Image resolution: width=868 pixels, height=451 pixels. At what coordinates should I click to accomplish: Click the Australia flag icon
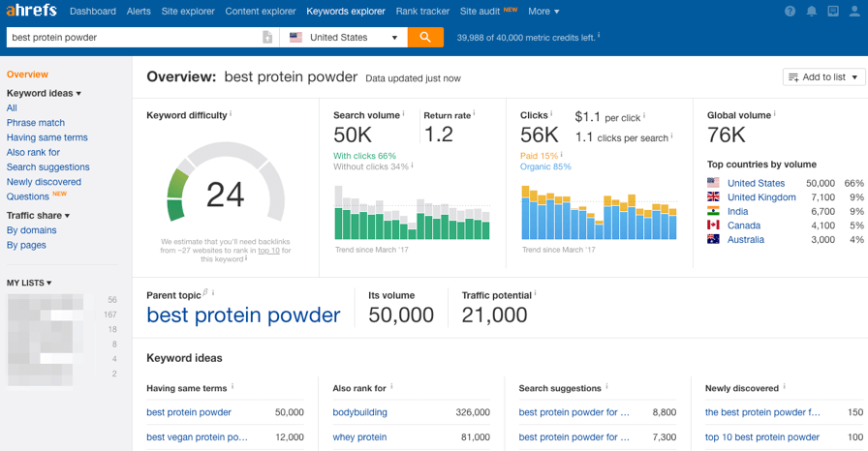(x=713, y=239)
